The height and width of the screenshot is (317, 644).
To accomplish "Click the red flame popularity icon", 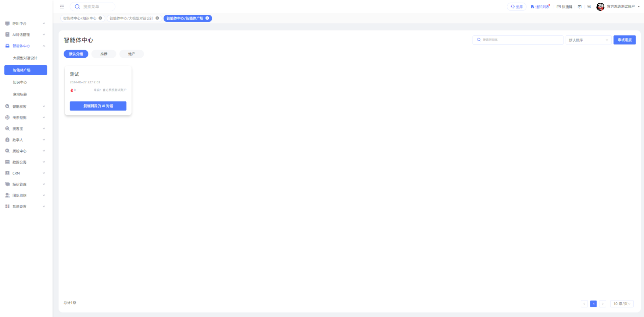I will tap(72, 90).
